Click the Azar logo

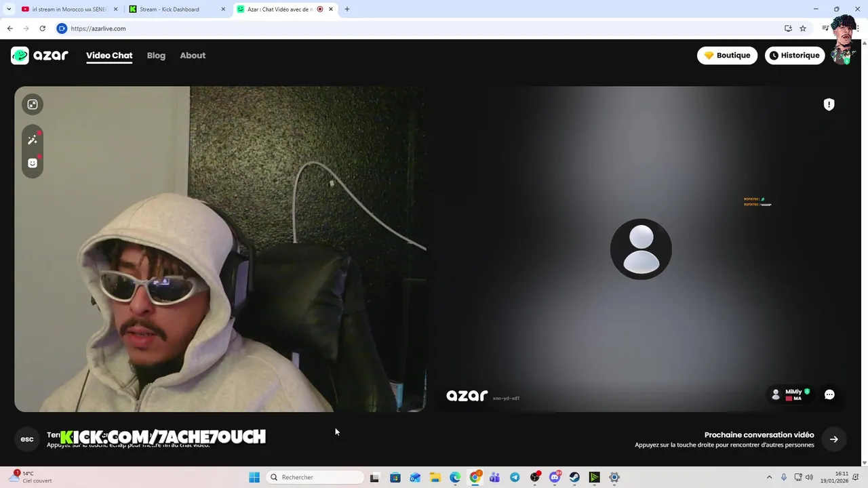click(x=39, y=56)
